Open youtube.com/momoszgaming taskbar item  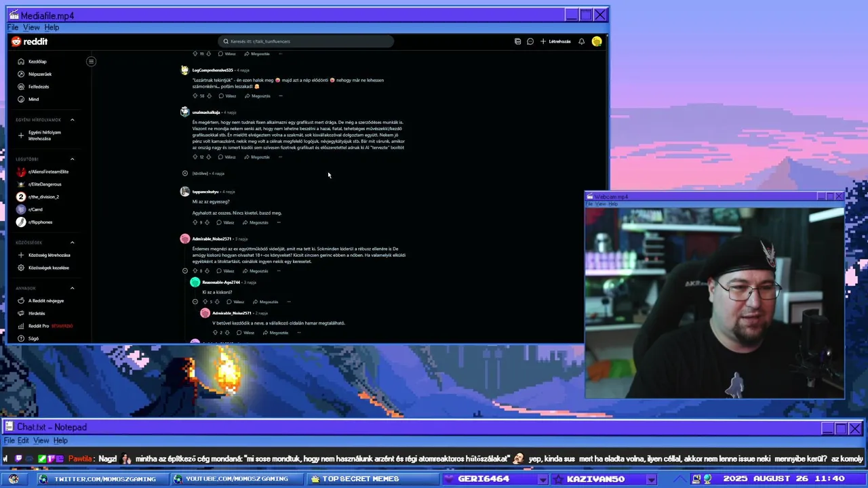tap(237, 479)
